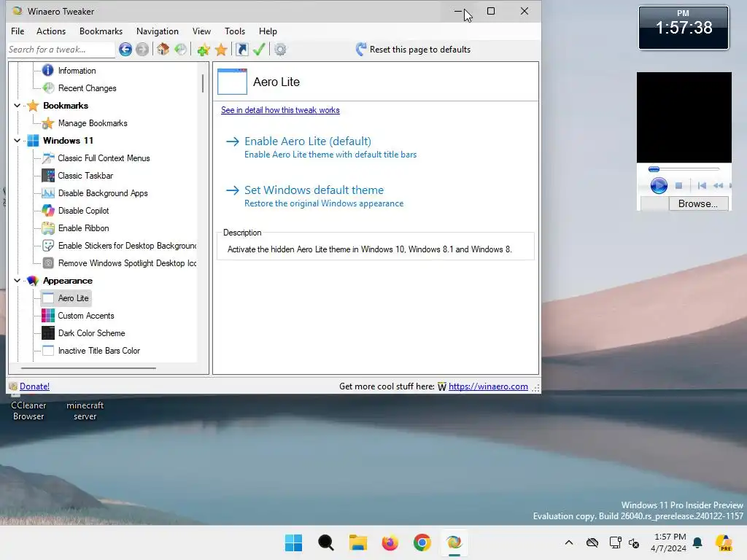Open the Navigation menu

point(158,31)
